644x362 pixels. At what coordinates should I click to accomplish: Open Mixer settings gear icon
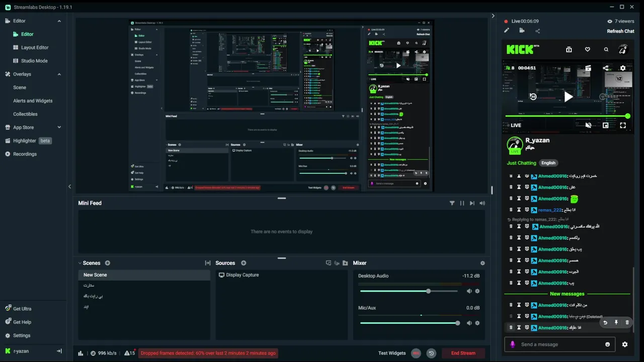pyautogui.click(x=482, y=263)
